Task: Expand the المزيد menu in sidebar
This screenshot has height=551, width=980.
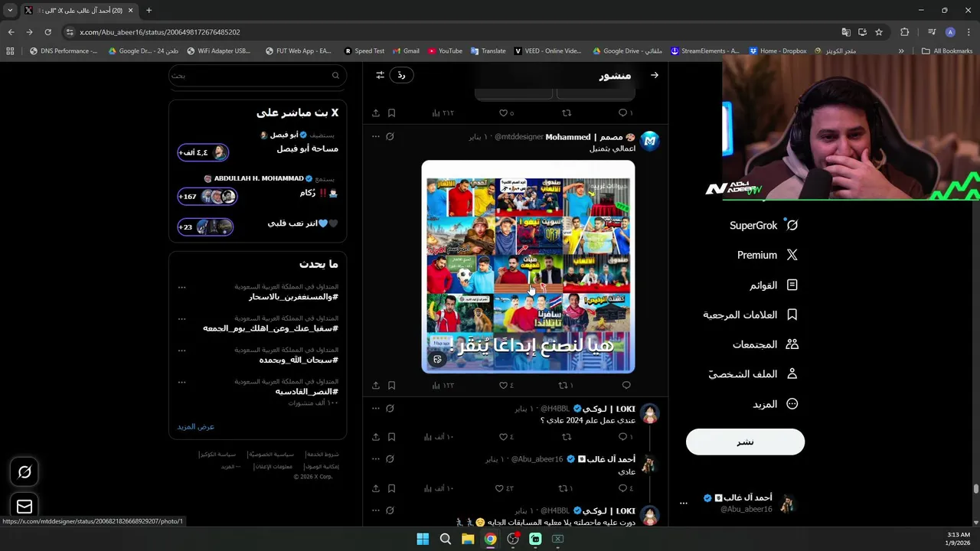Action: click(x=776, y=404)
